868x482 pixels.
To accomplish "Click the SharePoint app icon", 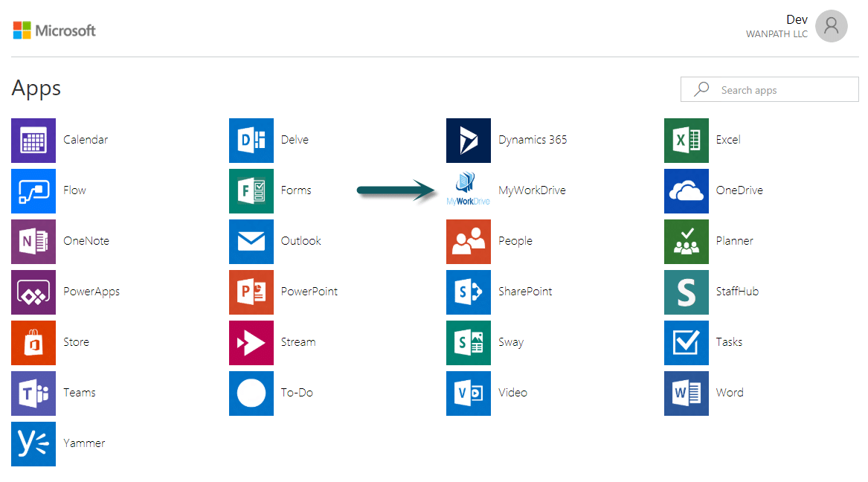I will (x=469, y=292).
